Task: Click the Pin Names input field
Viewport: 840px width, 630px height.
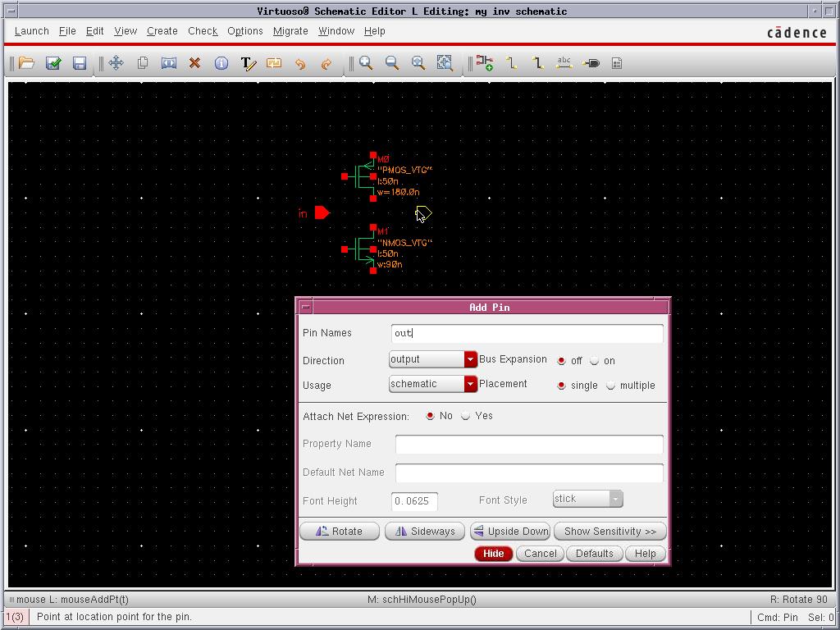Action: point(527,333)
